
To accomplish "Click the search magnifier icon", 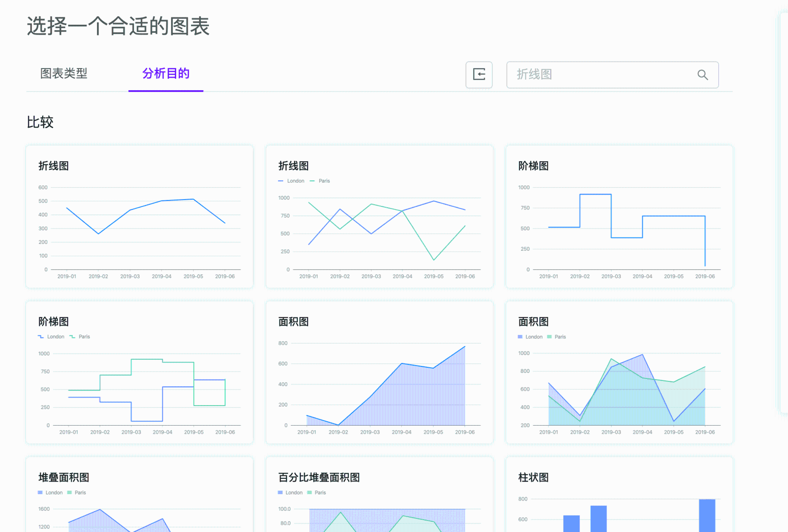I will click(x=703, y=74).
